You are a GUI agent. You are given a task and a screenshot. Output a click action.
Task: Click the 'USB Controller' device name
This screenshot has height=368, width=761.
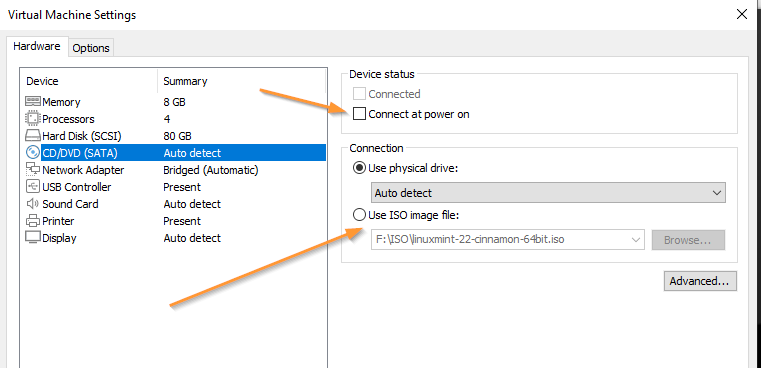[77, 187]
